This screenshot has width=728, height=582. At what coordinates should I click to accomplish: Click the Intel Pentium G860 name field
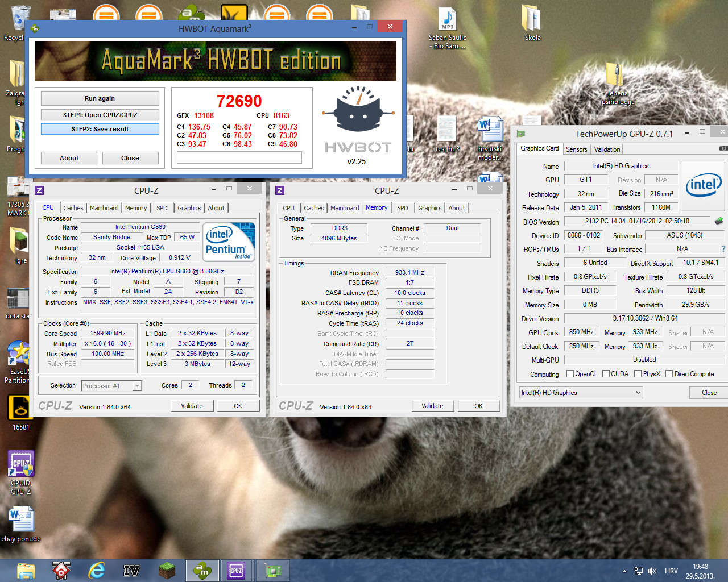coord(140,227)
